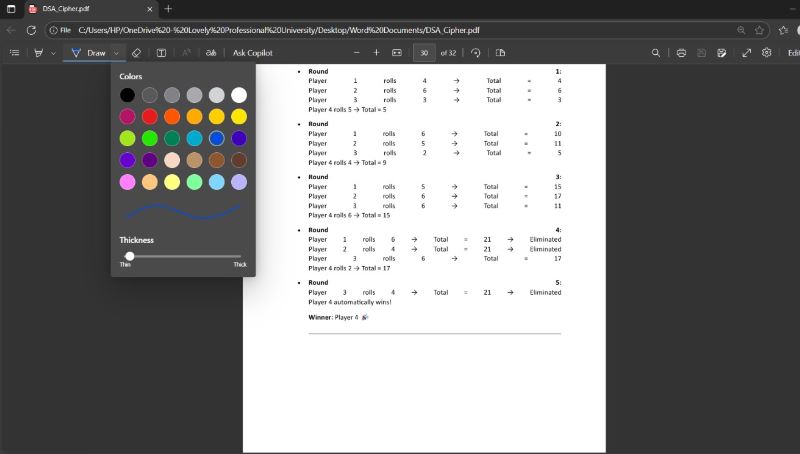Open the table of contents panel

pyautogui.click(x=14, y=53)
